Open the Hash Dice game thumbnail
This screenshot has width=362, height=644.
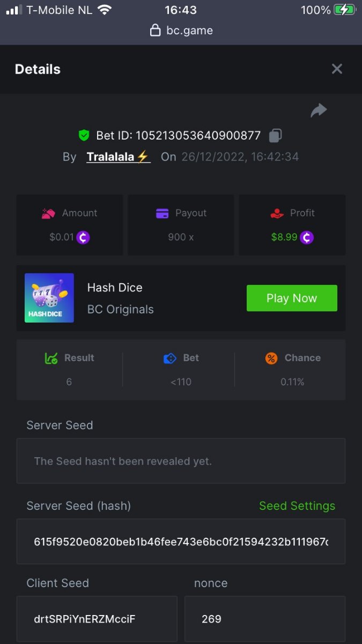pyautogui.click(x=49, y=298)
